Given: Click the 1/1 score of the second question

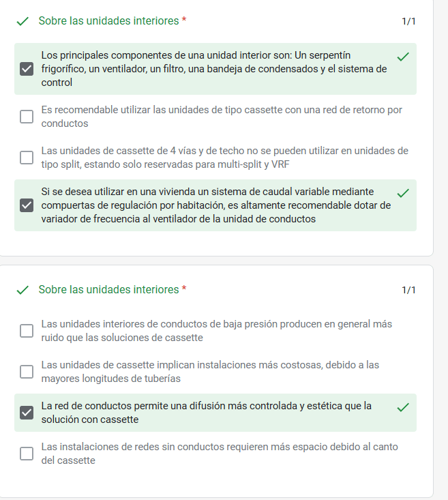Looking at the screenshot, I should coord(408,290).
